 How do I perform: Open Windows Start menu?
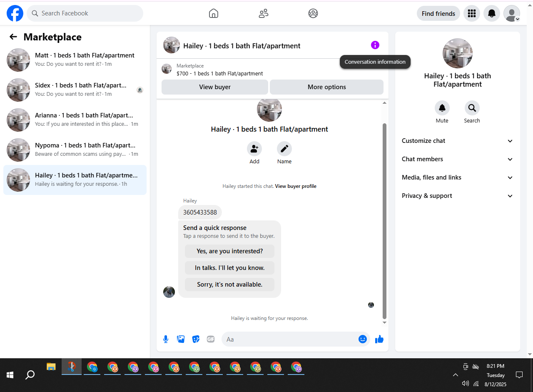click(10, 375)
